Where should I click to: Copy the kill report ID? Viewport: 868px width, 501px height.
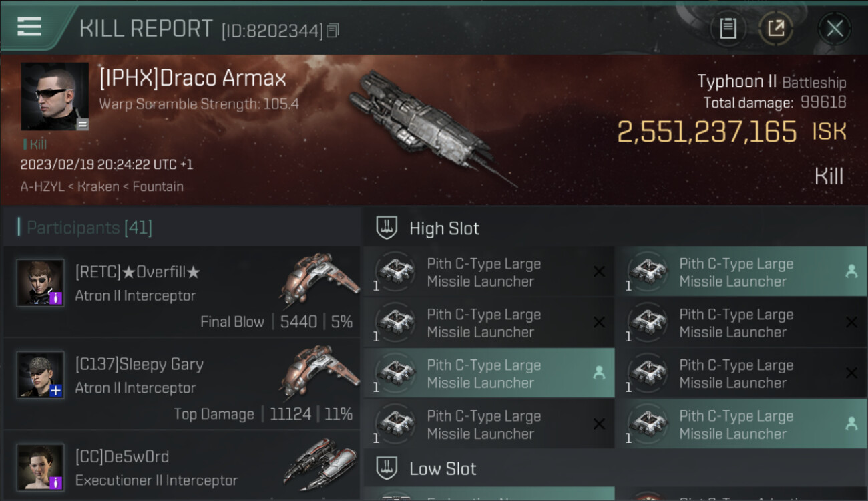point(333,30)
